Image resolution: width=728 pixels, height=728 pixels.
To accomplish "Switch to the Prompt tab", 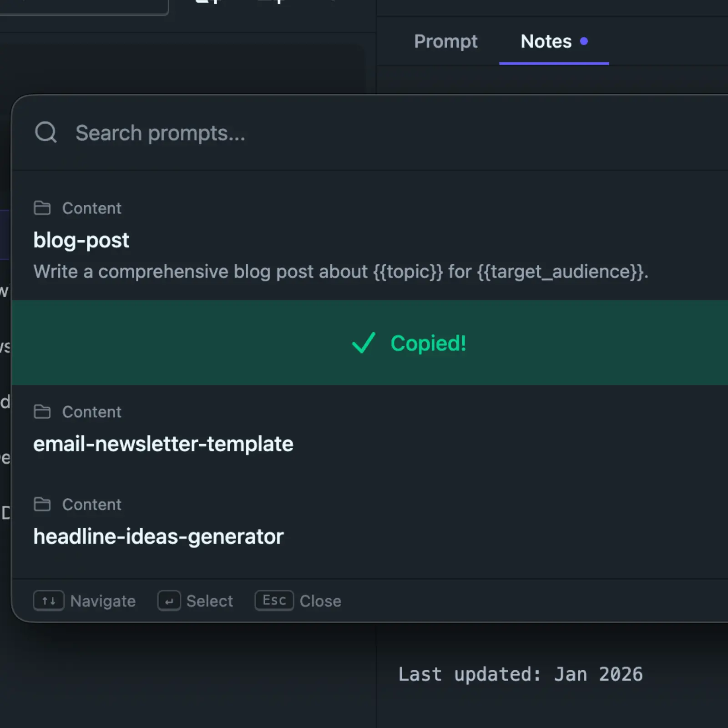I will click(x=446, y=41).
